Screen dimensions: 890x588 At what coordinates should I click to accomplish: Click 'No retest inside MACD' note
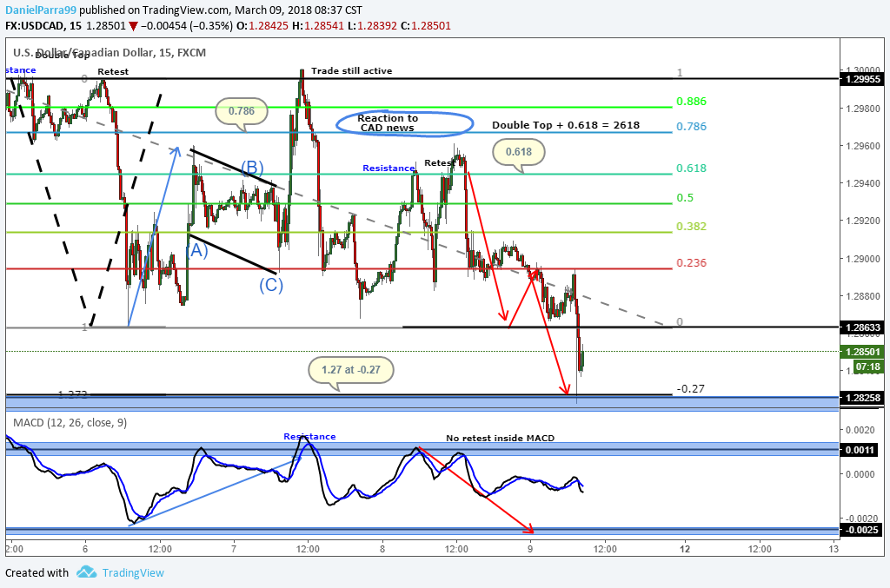click(500, 439)
